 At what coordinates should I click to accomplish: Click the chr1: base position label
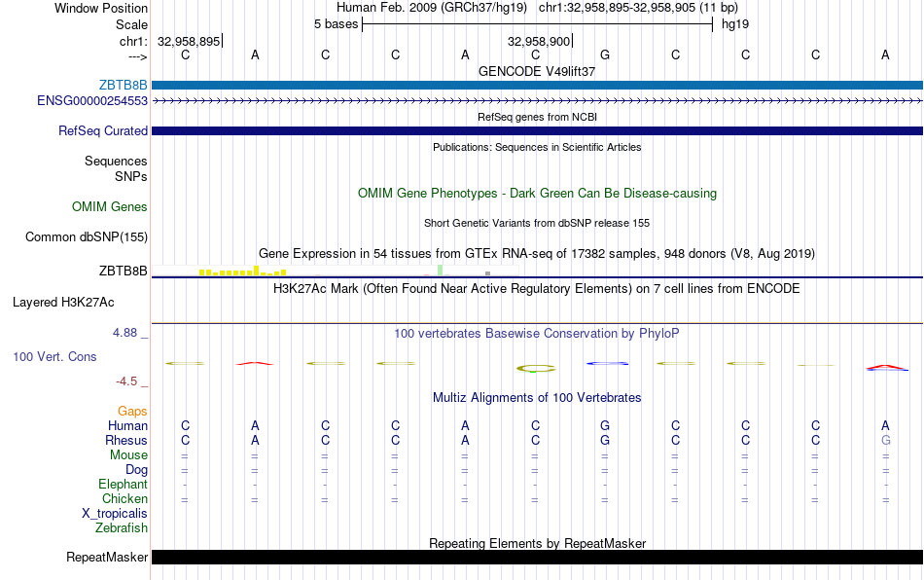click(133, 41)
